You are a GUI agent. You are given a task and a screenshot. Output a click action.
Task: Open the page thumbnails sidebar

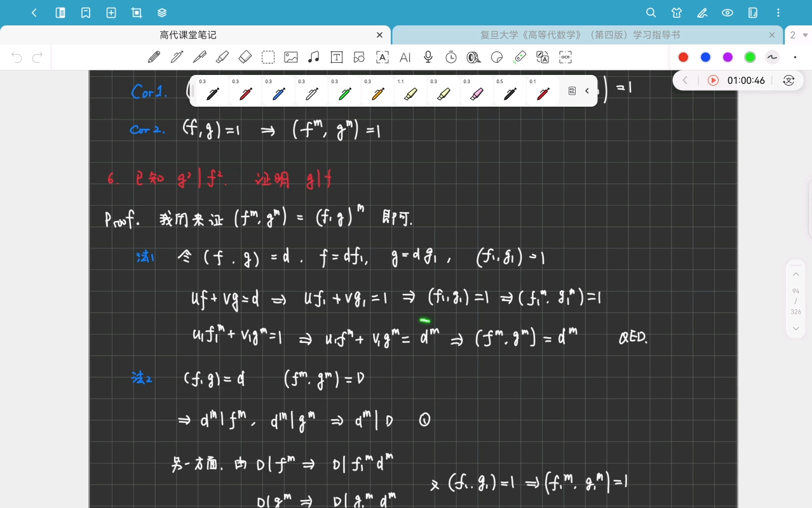[60, 13]
